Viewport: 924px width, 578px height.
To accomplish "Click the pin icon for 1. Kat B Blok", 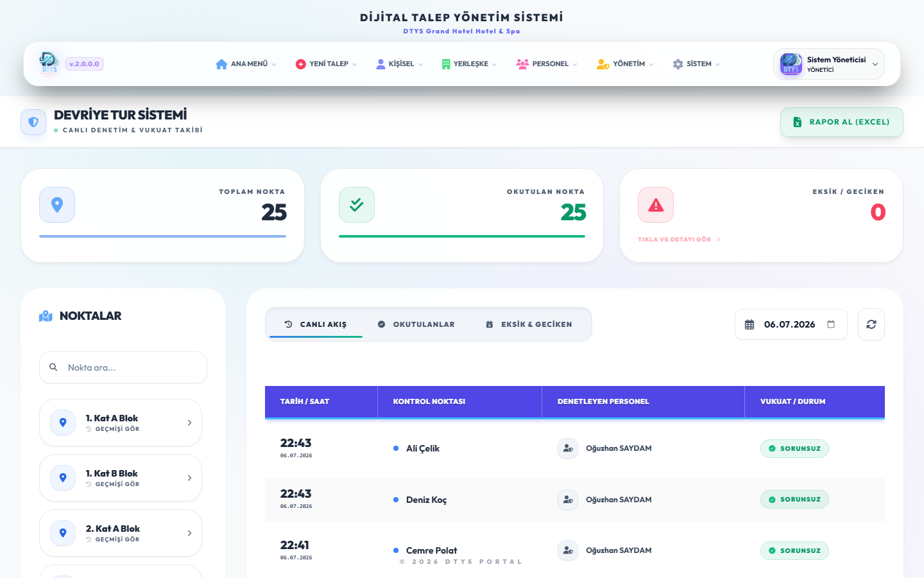I will pos(63,478).
